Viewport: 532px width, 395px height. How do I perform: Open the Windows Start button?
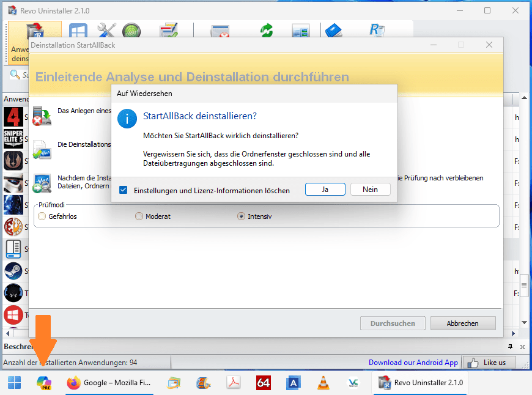pyautogui.click(x=14, y=382)
